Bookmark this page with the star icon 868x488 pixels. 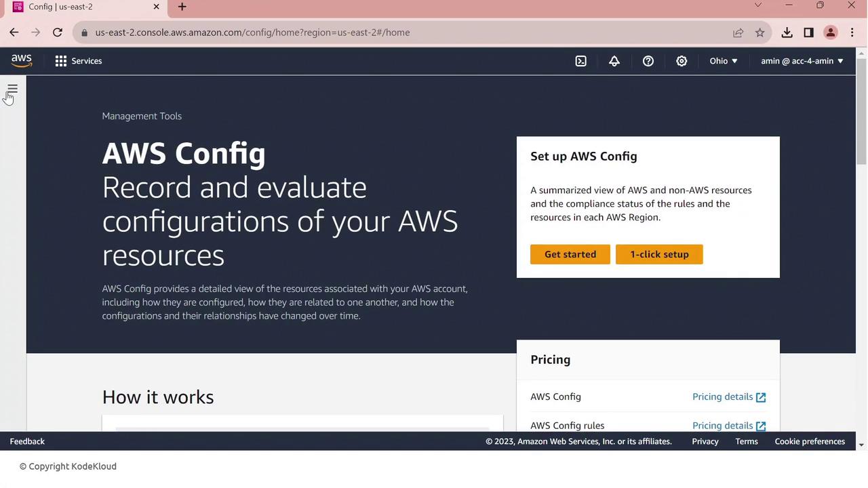pos(760,33)
